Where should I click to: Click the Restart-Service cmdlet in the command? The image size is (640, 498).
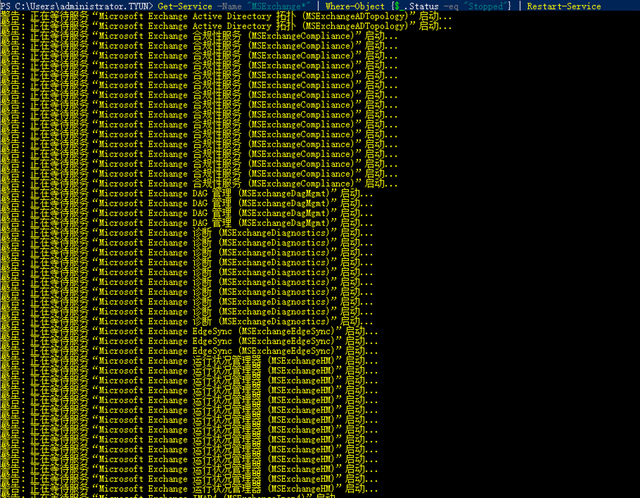click(564, 6)
